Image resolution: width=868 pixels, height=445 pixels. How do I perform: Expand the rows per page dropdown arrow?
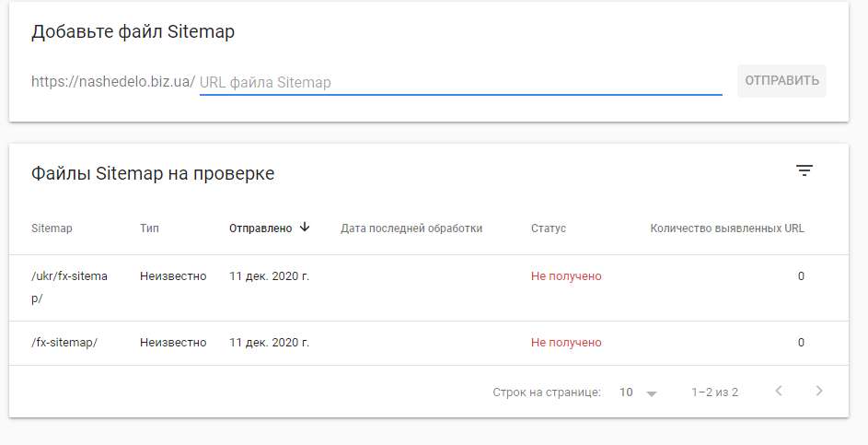click(652, 393)
